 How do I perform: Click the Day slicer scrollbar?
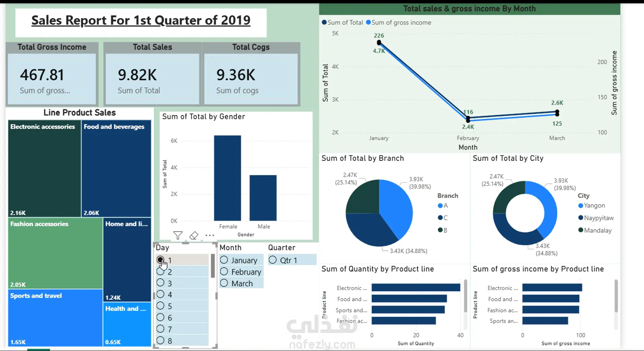pyautogui.click(x=213, y=266)
